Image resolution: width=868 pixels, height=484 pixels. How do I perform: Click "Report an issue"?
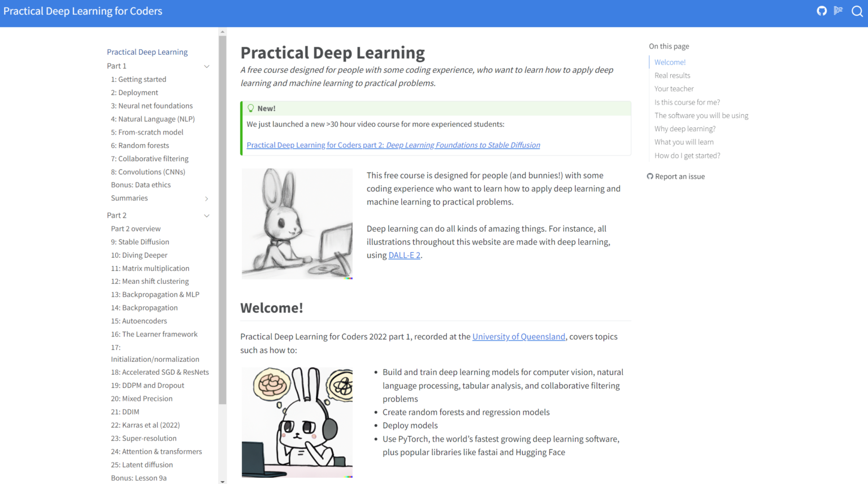click(680, 176)
